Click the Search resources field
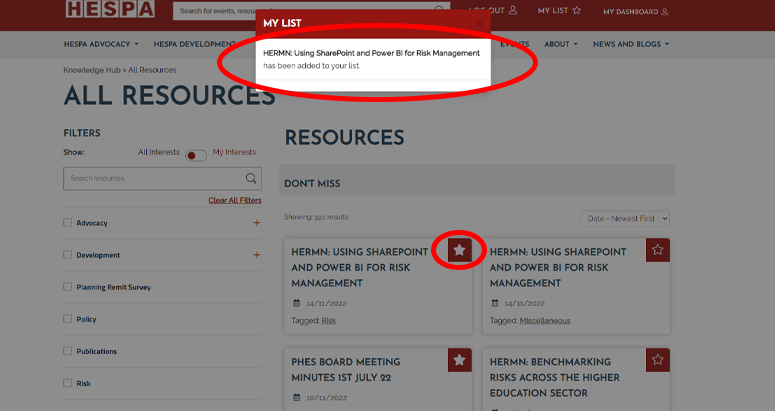This screenshot has width=775, height=411. (x=162, y=178)
